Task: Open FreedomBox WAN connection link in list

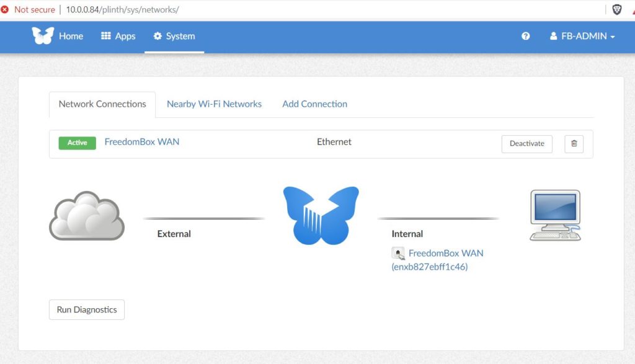Action: [142, 142]
